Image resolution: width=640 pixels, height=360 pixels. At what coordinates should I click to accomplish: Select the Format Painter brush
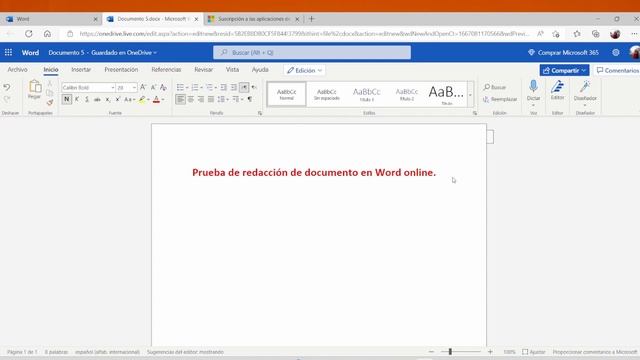point(50,102)
